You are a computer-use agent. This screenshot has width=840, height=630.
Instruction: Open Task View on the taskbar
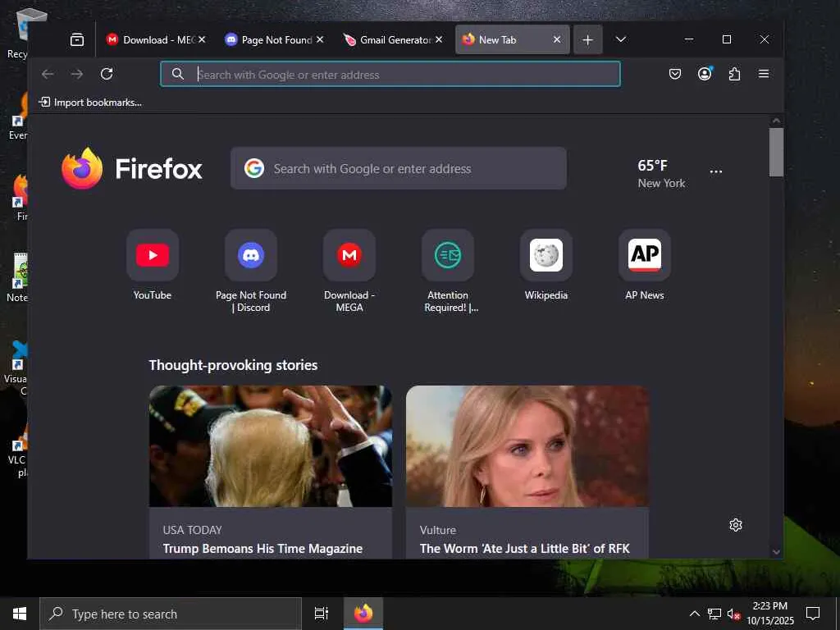(x=322, y=614)
